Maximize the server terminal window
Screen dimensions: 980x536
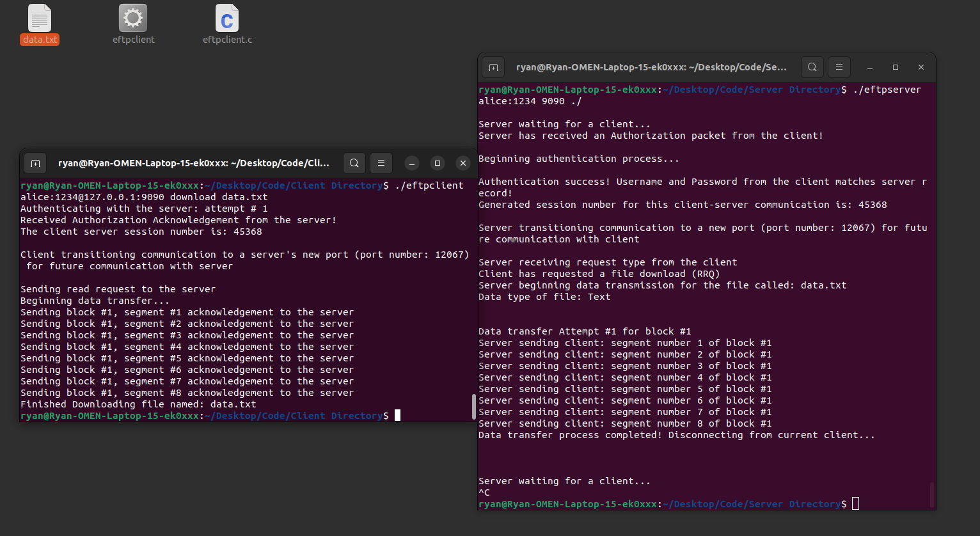click(x=896, y=67)
